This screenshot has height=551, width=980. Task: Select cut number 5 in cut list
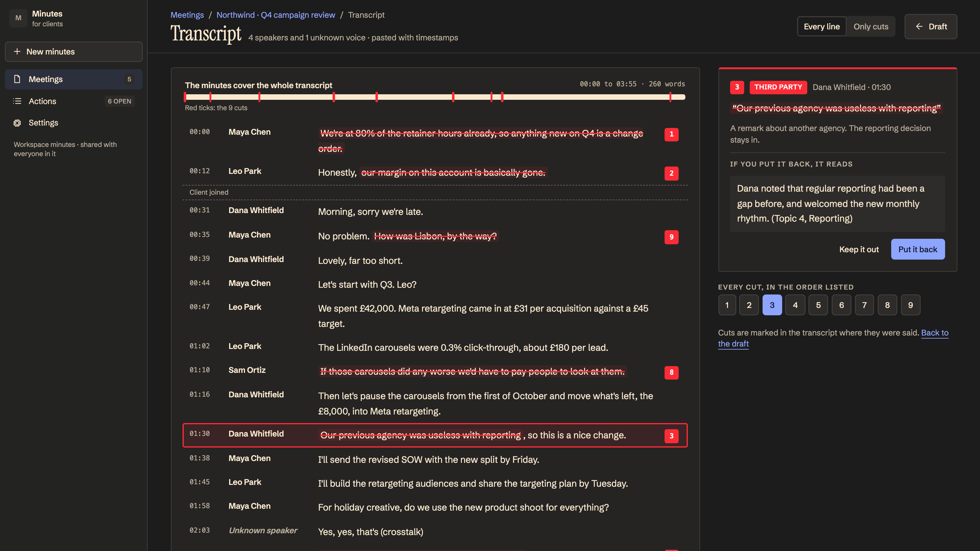click(x=818, y=305)
